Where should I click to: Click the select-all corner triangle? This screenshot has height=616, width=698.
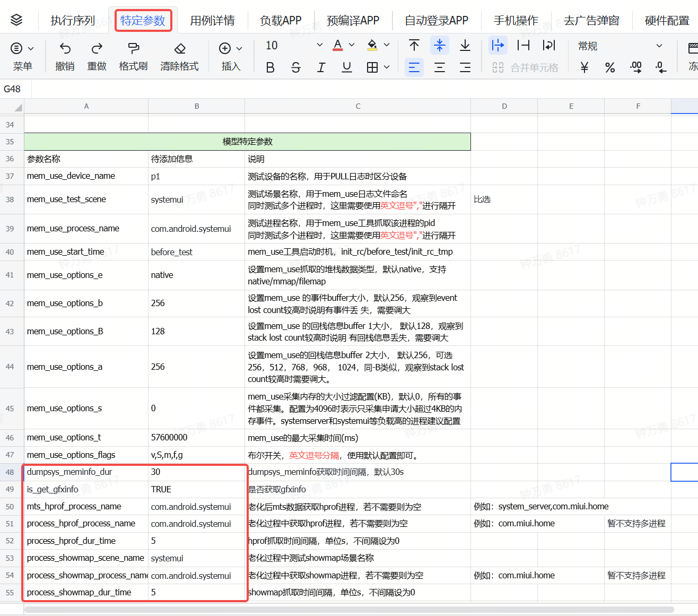pos(18,107)
